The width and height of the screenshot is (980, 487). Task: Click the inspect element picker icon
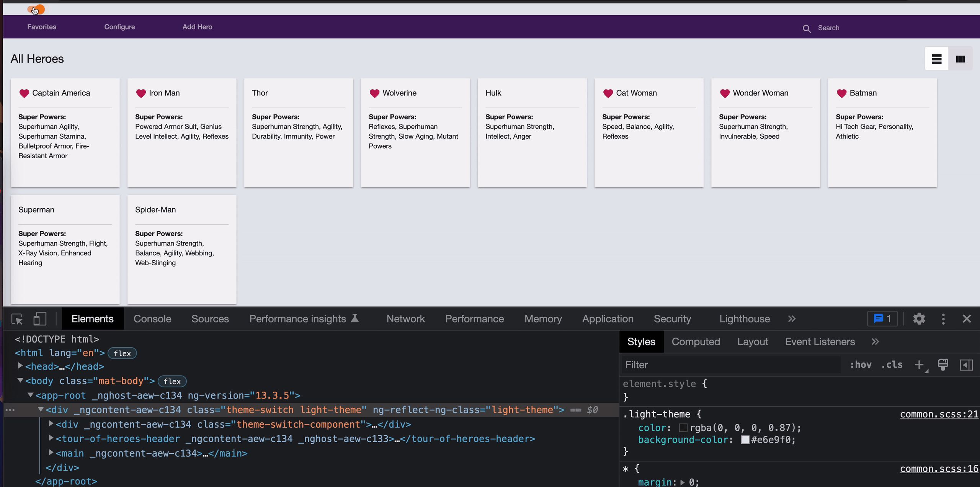[x=17, y=319]
